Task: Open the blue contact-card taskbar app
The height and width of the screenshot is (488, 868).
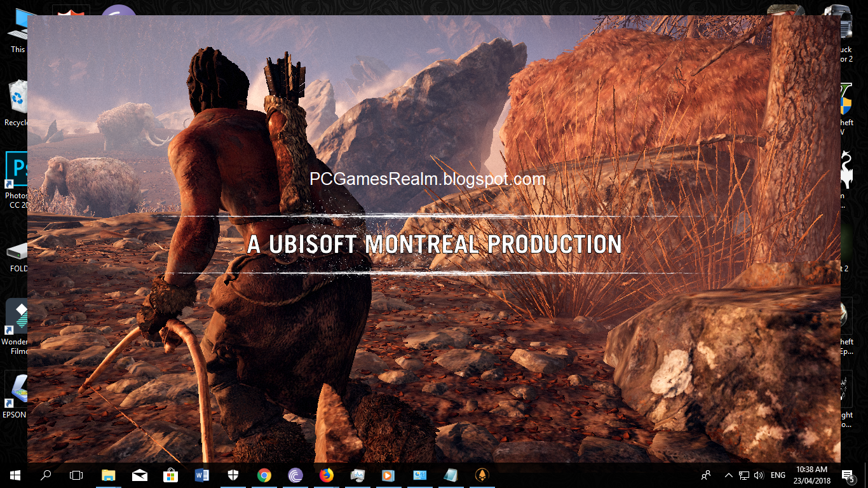Action: pyautogui.click(x=420, y=475)
